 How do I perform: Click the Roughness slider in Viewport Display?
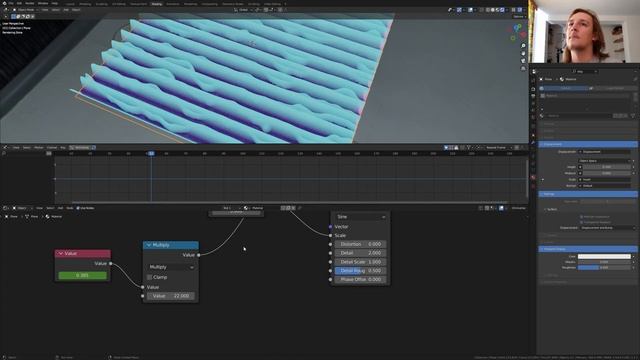(604, 267)
